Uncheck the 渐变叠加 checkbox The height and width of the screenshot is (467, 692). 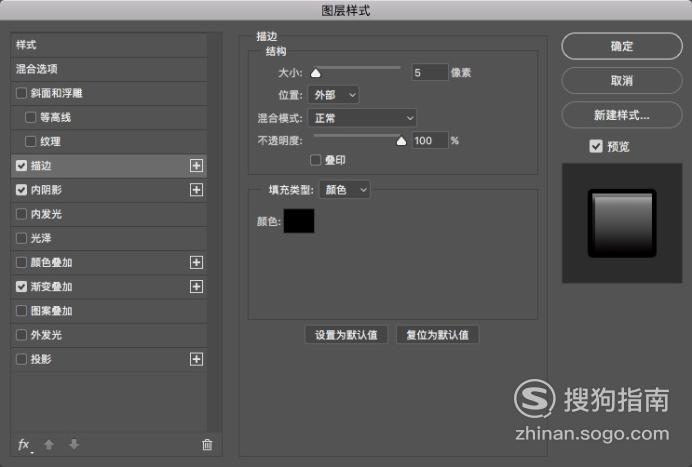pos(21,286)
